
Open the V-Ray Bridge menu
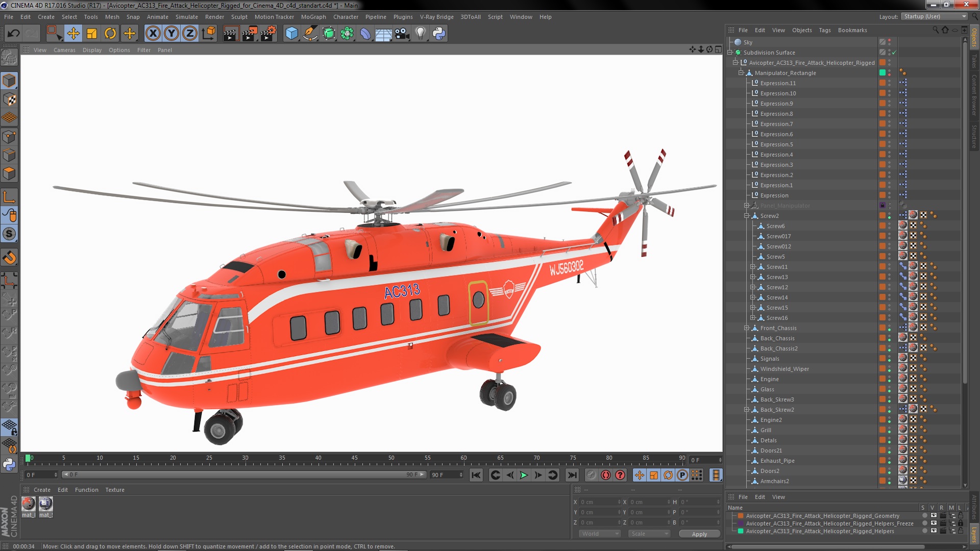[x=436, y=17]
